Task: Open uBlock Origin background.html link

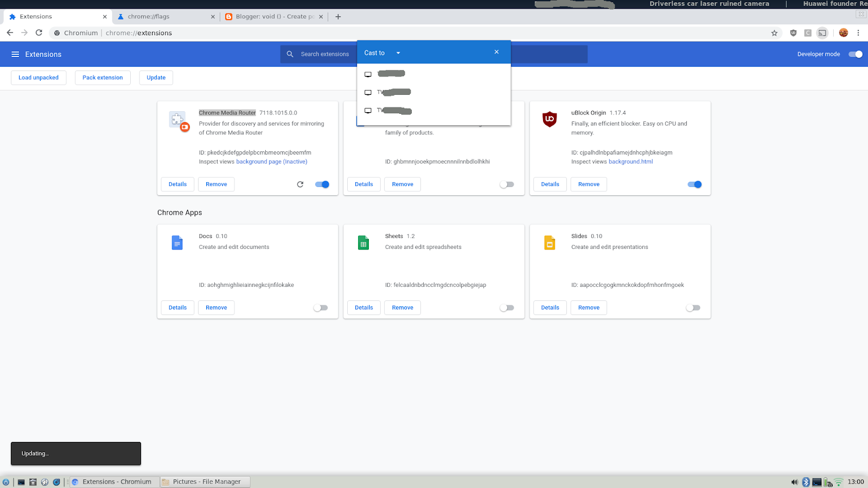Action: click(x=630, y=162)
